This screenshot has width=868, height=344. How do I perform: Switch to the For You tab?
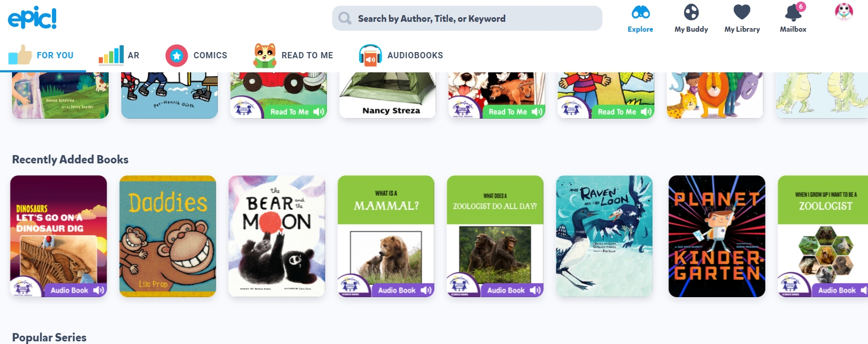(x=42, y=55)
